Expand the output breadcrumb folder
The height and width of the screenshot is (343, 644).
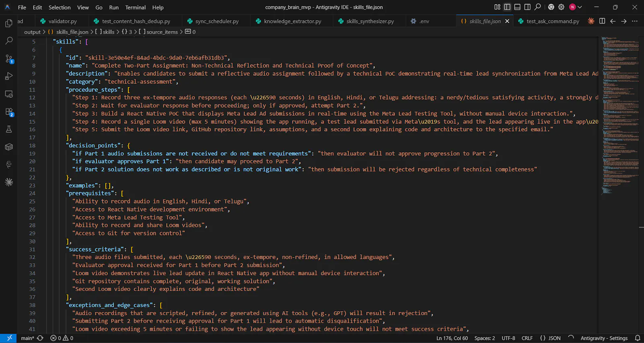point(32,32)
